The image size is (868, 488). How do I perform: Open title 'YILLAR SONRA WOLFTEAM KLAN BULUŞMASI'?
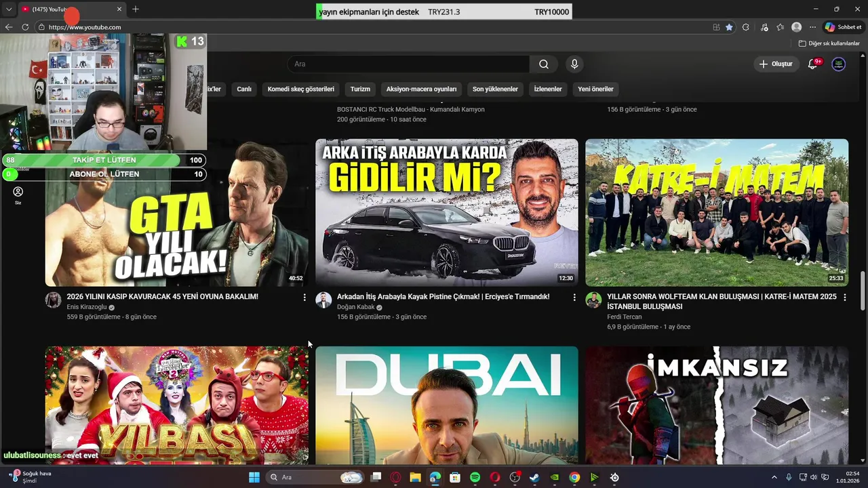pyautogui.click(x=722, y=302)
